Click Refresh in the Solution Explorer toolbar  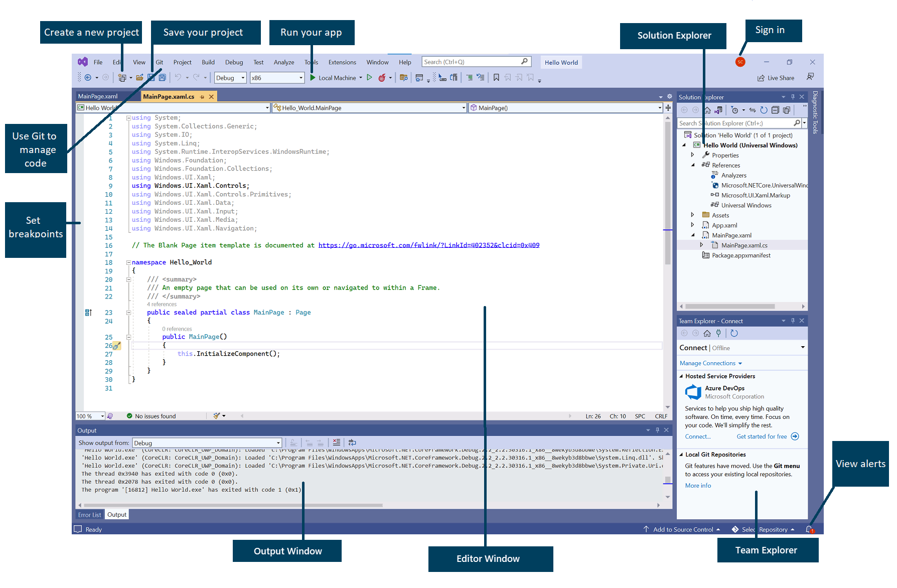(764, 110)
